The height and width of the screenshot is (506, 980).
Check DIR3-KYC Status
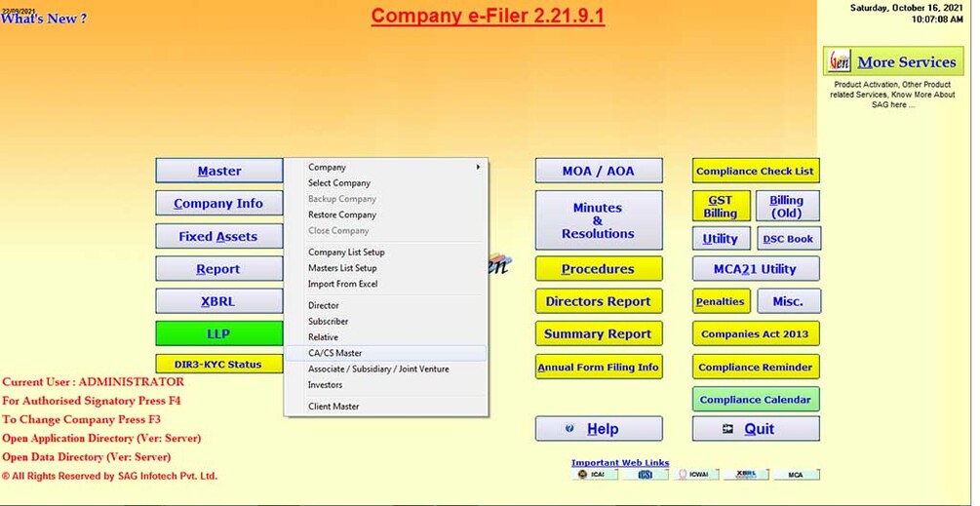[x=219, y=365]
